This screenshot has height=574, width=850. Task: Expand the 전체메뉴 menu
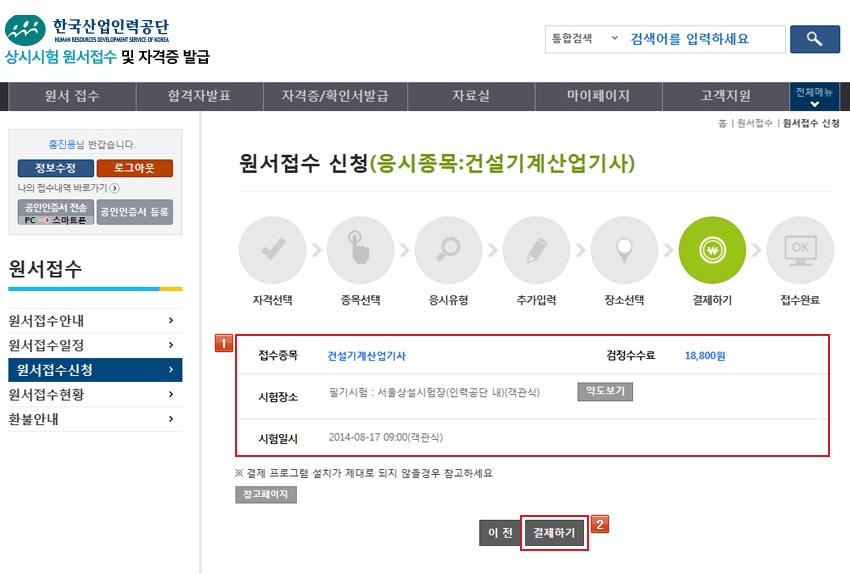814,97
